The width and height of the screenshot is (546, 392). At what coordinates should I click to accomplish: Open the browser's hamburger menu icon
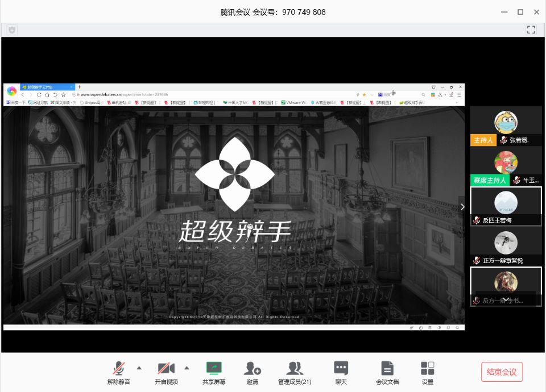460,95
